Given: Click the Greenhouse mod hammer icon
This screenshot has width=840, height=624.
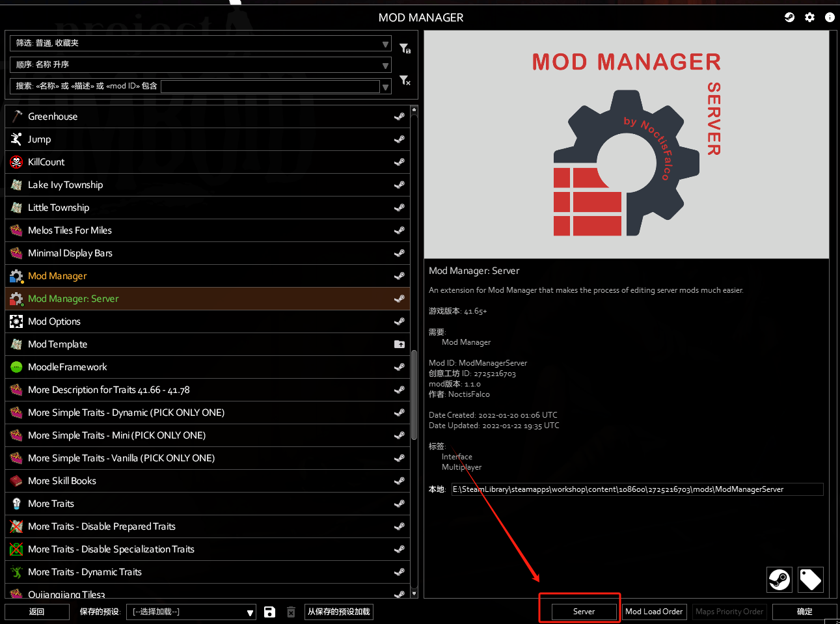Looking at the screenshot, I should pyautogui.click(x=16, y=116).
